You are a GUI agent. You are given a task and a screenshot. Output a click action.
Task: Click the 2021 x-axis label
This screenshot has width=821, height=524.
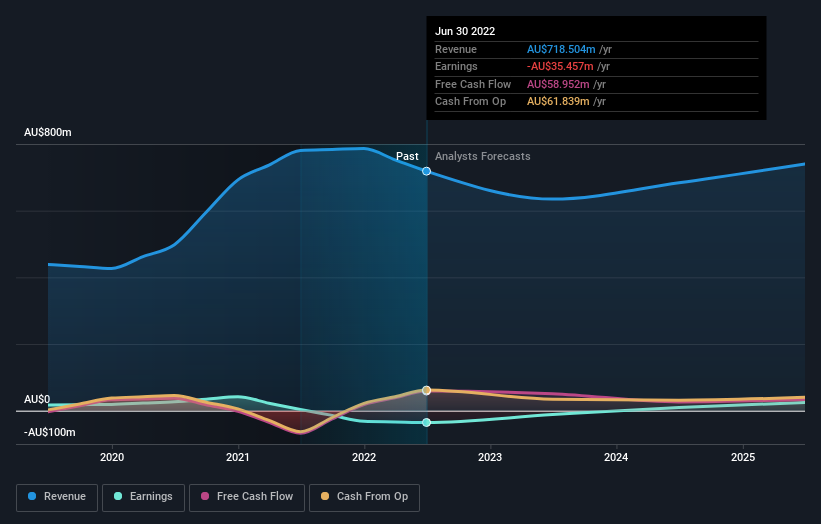click(238, 458)
